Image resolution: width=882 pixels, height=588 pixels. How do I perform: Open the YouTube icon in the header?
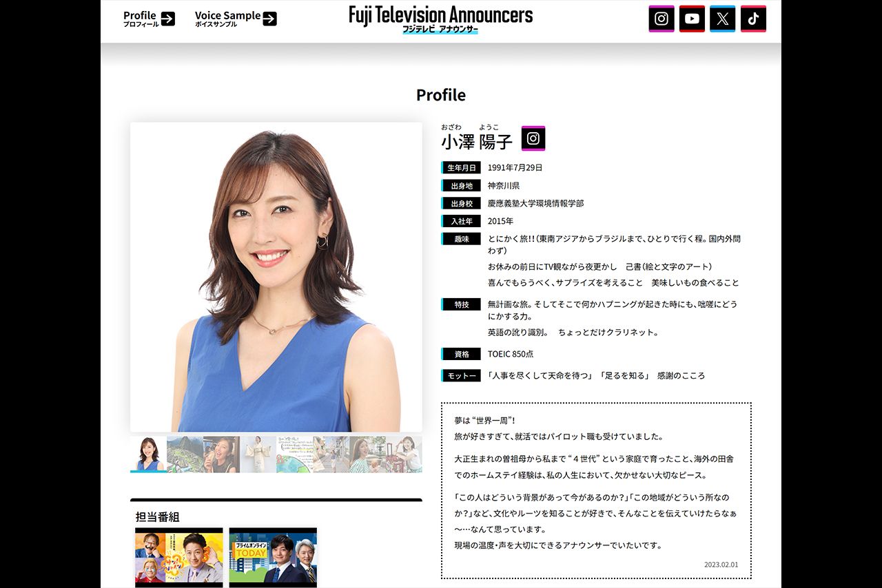pyautogui.click(x=692, y=19)
